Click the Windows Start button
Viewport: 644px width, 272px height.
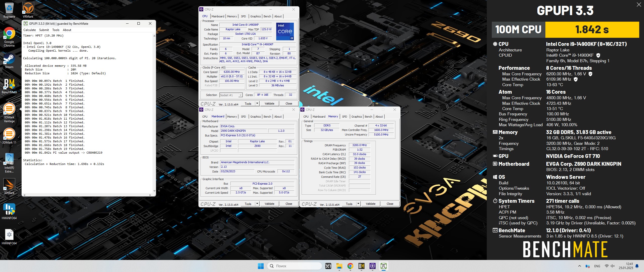click(261, 266)
